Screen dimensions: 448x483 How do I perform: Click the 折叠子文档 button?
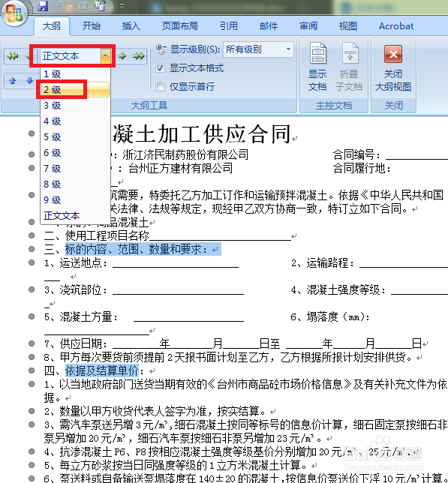point(349,67)
